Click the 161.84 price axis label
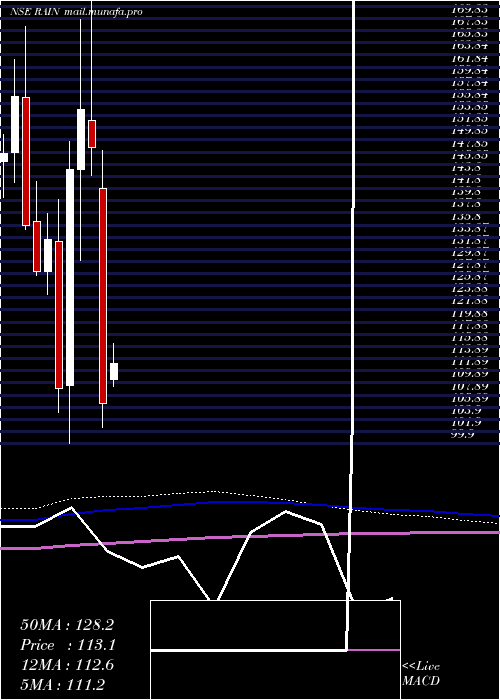The image size is (500, 700). click(469, 59)
